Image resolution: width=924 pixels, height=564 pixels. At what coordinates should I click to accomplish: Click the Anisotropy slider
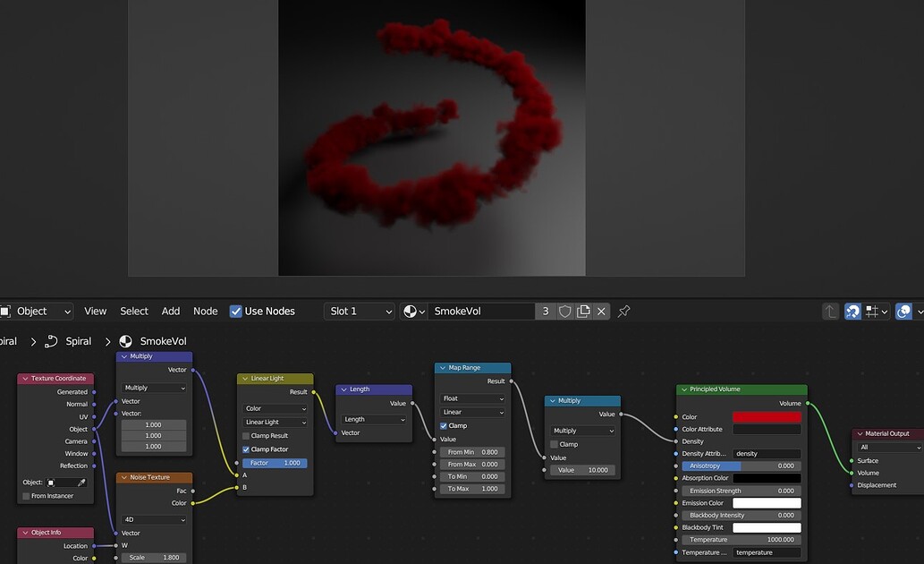click(x=742, y=466)
